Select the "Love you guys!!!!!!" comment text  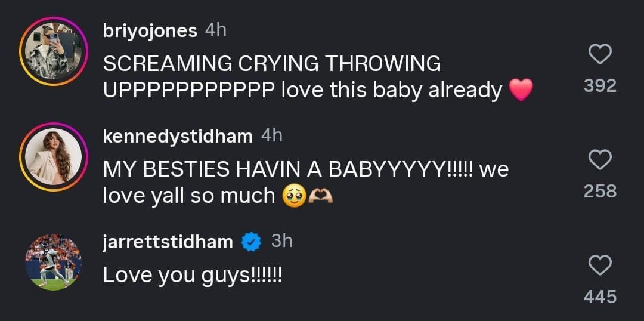192,274
